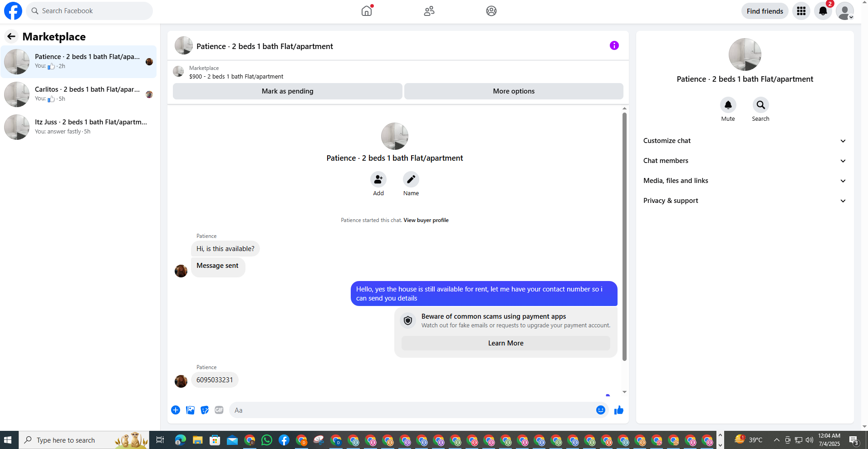868x449 pixels.
Task: Open the emoji picker in the message box
Action: pos(601,410)
